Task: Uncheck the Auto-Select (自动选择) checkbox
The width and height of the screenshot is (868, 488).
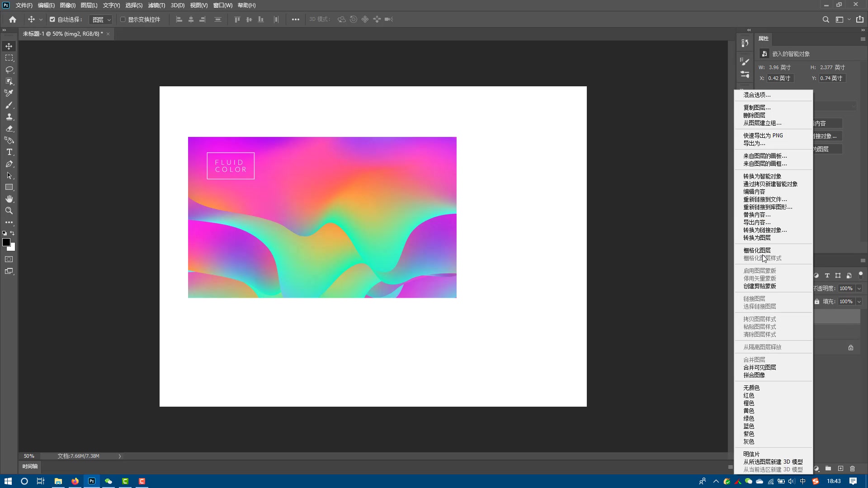Action: pos(52,19)
